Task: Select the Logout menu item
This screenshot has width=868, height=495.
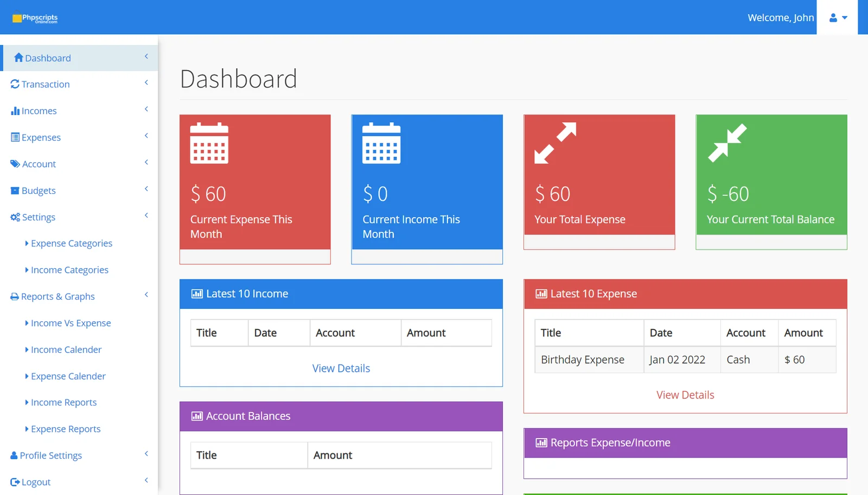Action: (79, 482)
